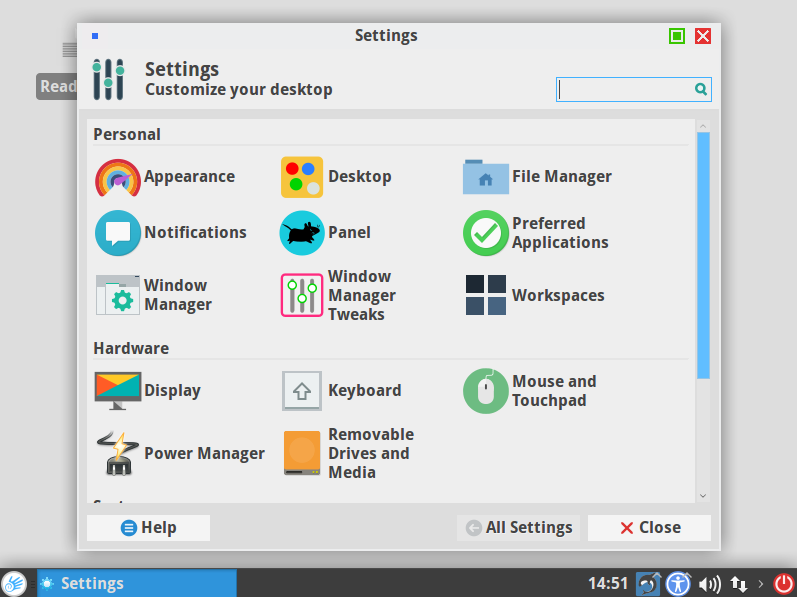This screenshot has height=597, width=797.
Task: Open Window Manager settings
Action: click(118, 296)
